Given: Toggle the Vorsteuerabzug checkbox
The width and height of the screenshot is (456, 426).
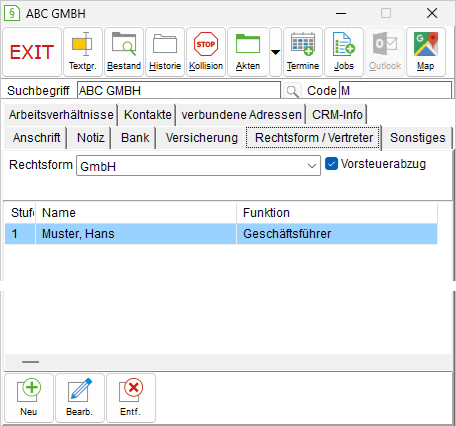Looking at the screenshot, I should (x=331, y=164).
